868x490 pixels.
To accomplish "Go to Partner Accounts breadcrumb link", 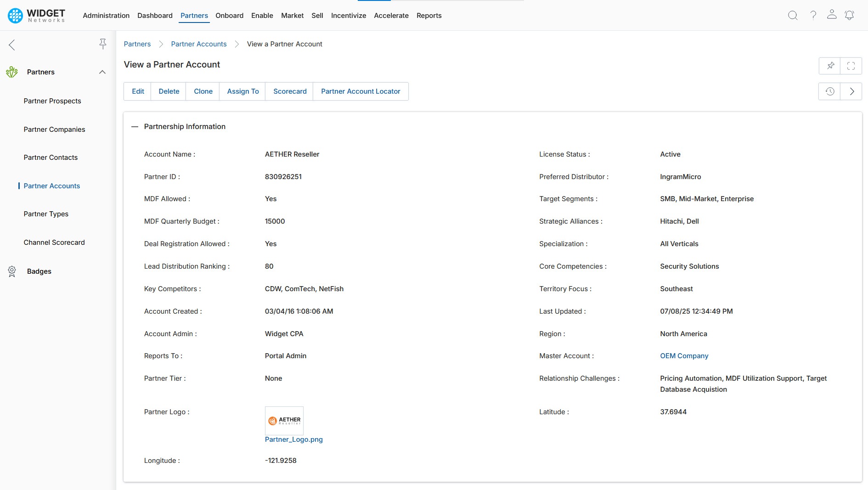I will click(199, 44).
